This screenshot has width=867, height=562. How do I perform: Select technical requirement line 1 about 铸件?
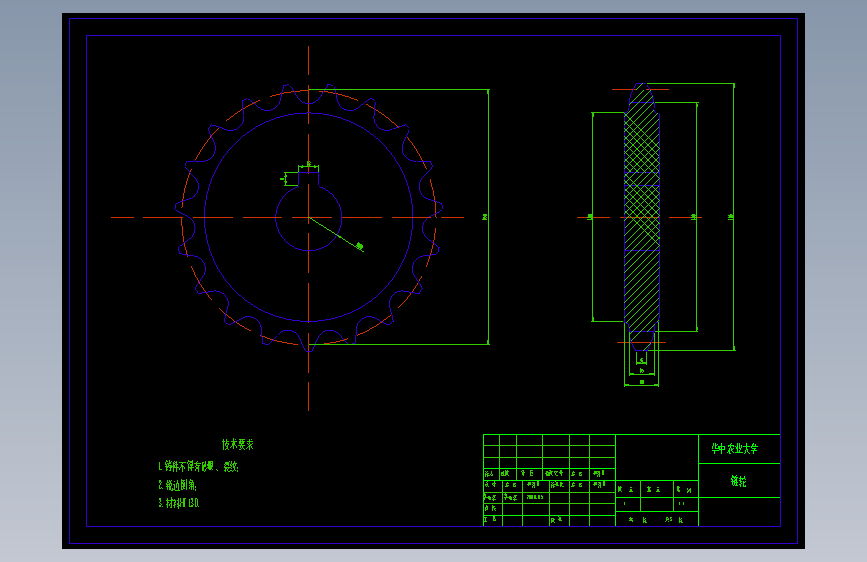coord(199,466)
